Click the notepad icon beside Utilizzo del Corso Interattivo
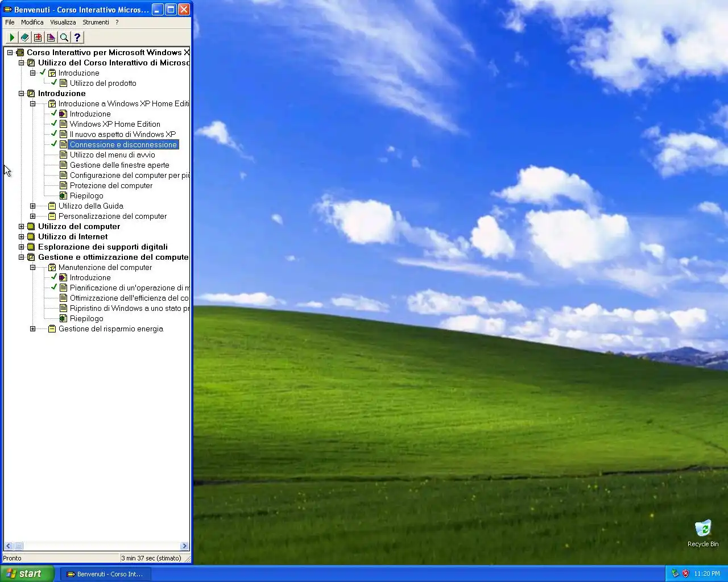Viewport: 728px width, 582px height. tap(31, 63)
